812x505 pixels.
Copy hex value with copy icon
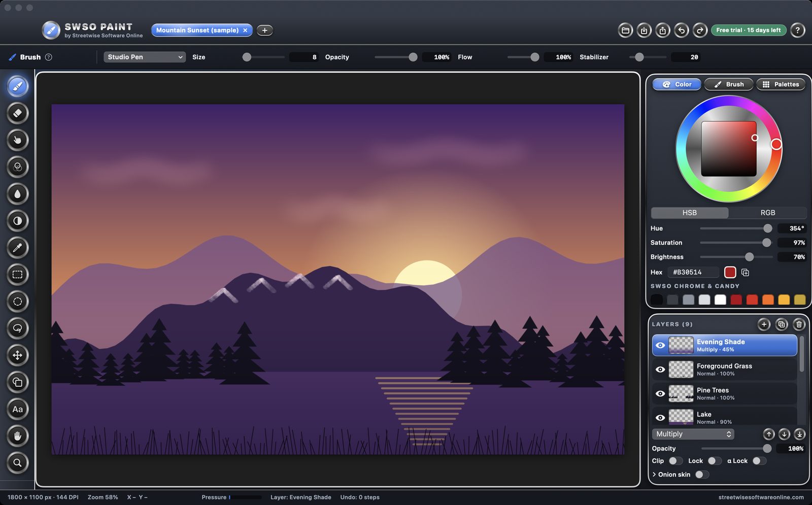tap(745, 273)
